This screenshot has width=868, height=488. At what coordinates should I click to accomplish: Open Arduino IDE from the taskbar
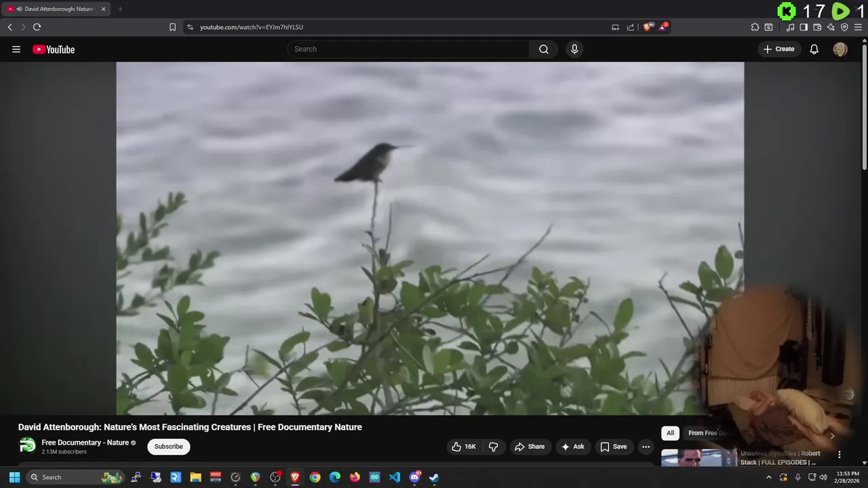coord(374,477)
